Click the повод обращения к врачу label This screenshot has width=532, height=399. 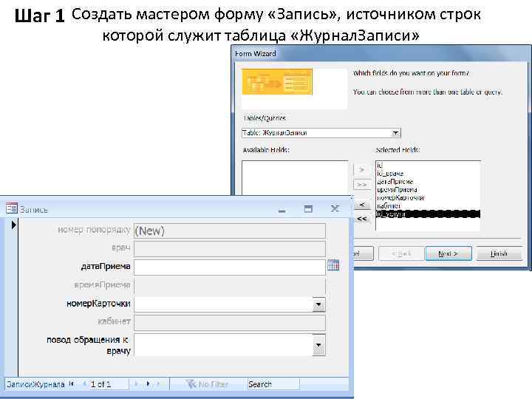[88, 345]
